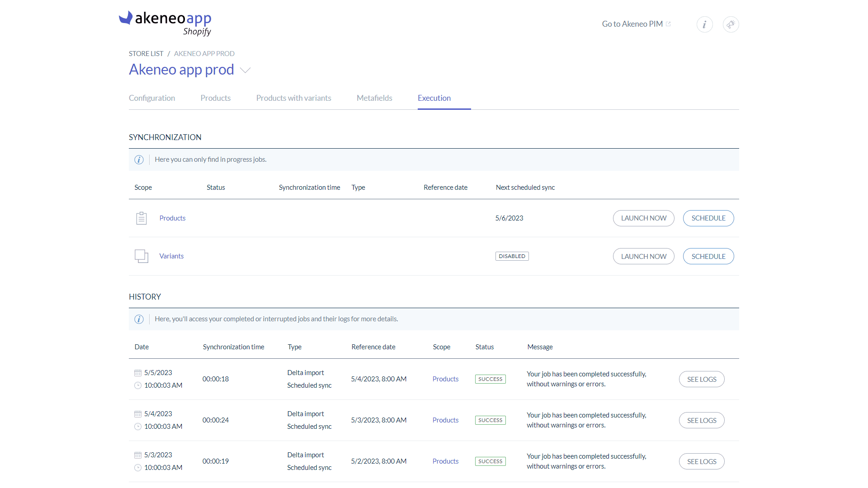Click the clock icon in the 5/3/2023 row

coord(138,468)
